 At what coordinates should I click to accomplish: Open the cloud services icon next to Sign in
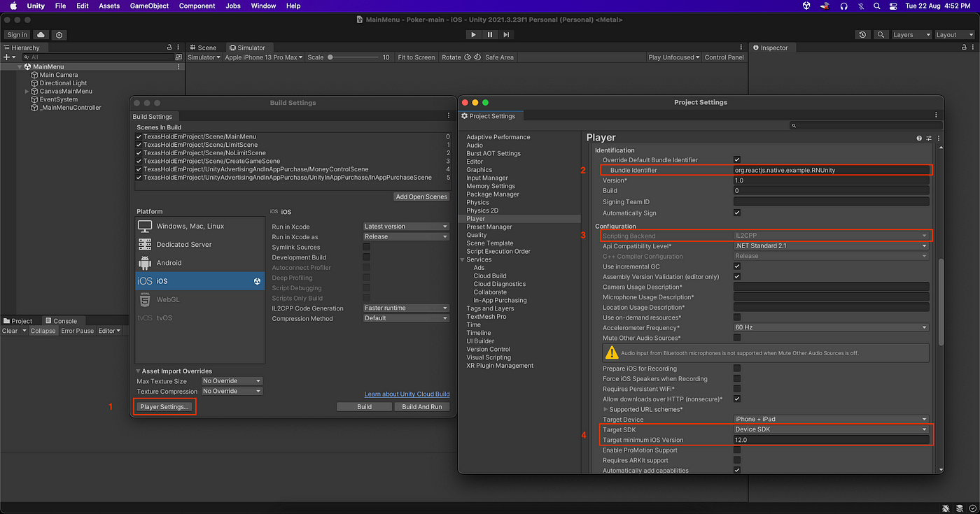[41, 35]
